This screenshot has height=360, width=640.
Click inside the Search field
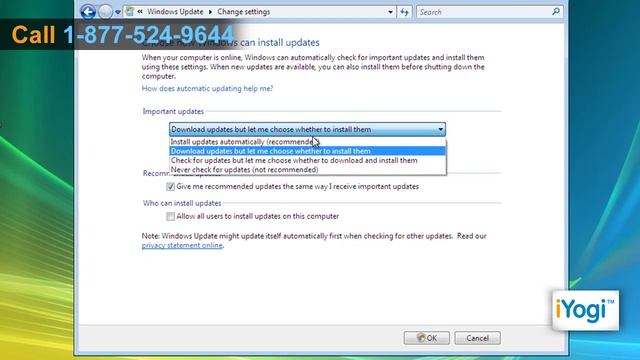coord(484,12)
